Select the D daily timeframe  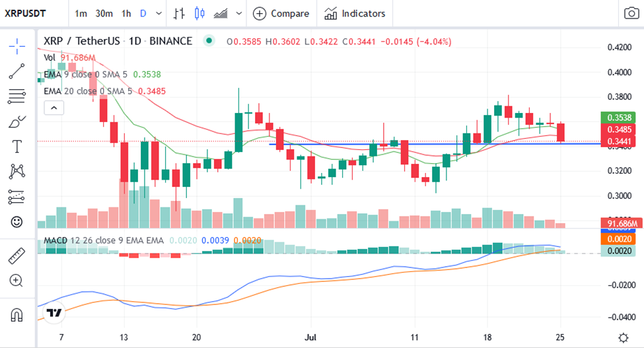click(143, 14)
